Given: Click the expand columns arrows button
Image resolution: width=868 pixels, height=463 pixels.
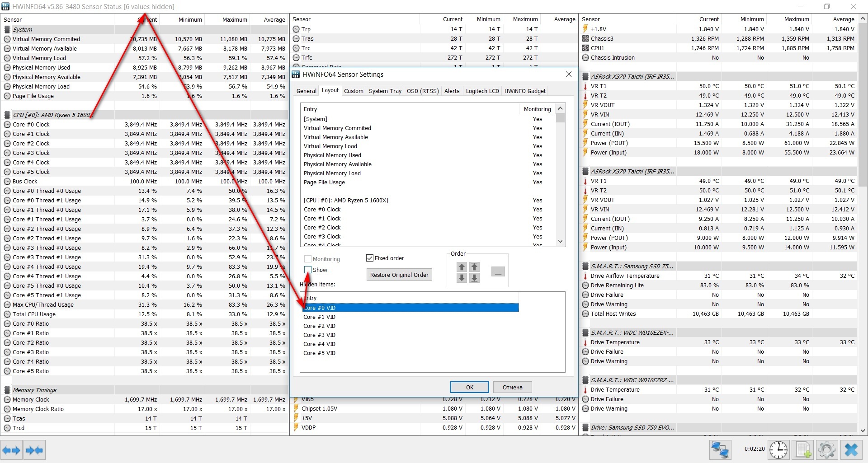Looking at the screenshot, I should [12, 450].
